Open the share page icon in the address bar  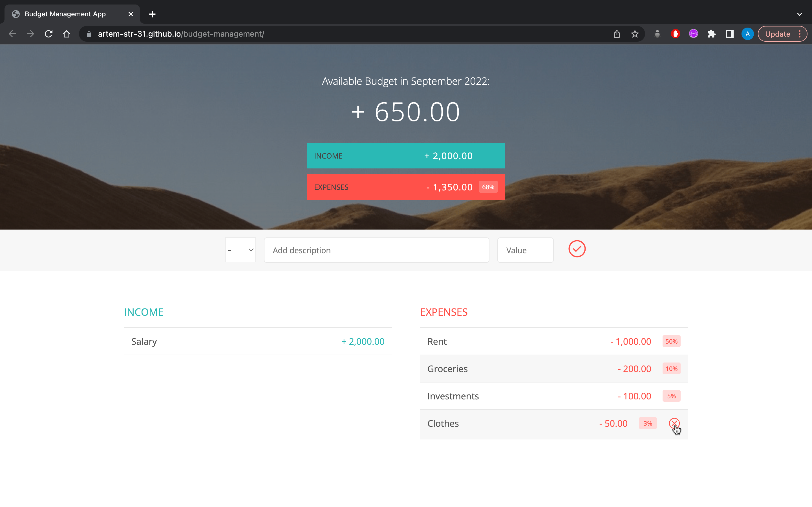click(x=617, y=34)
